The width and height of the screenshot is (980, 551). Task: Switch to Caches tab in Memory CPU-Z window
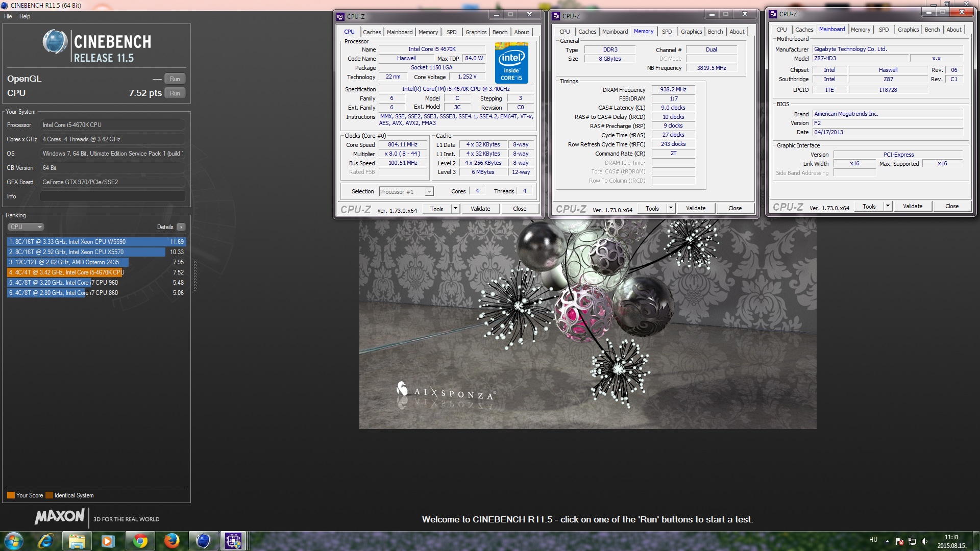[x=587, y=32]
